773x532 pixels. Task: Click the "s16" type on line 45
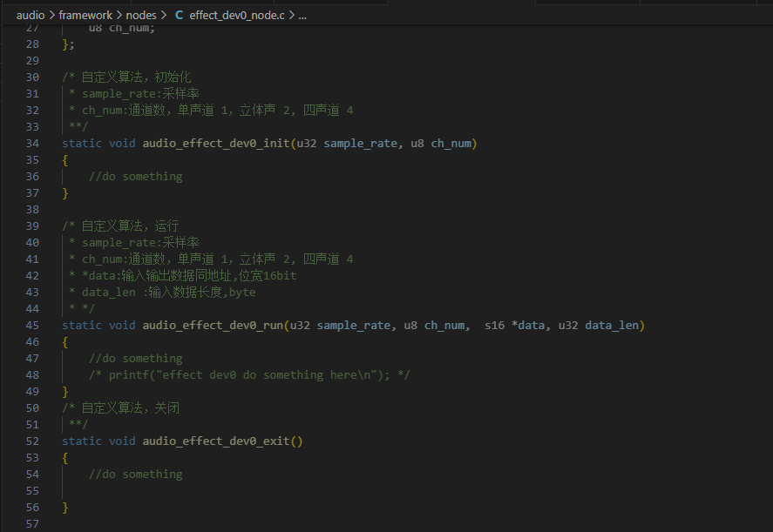pos(494,325)
